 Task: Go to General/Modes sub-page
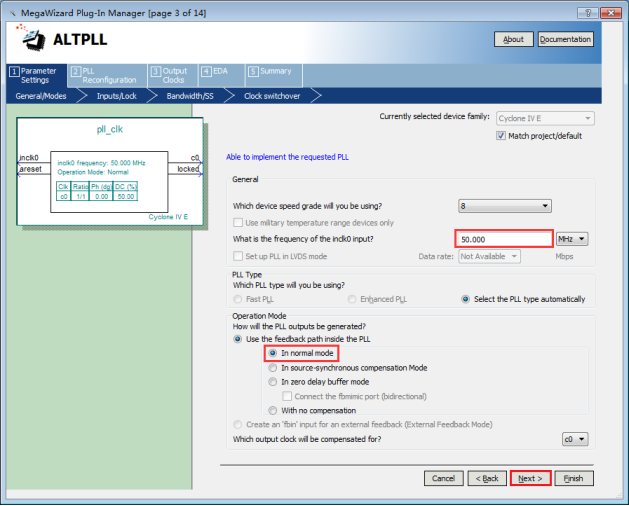coord(41,96)
